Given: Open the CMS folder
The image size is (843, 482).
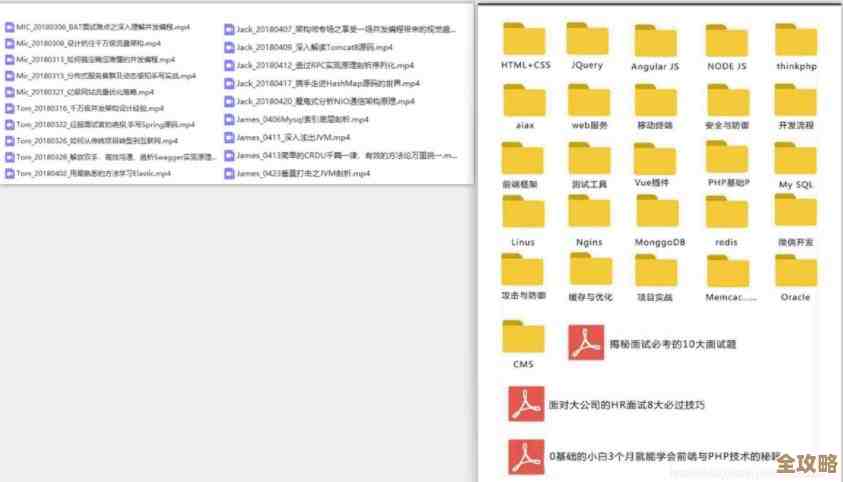Looking at the screenshot, I should 523,337.
